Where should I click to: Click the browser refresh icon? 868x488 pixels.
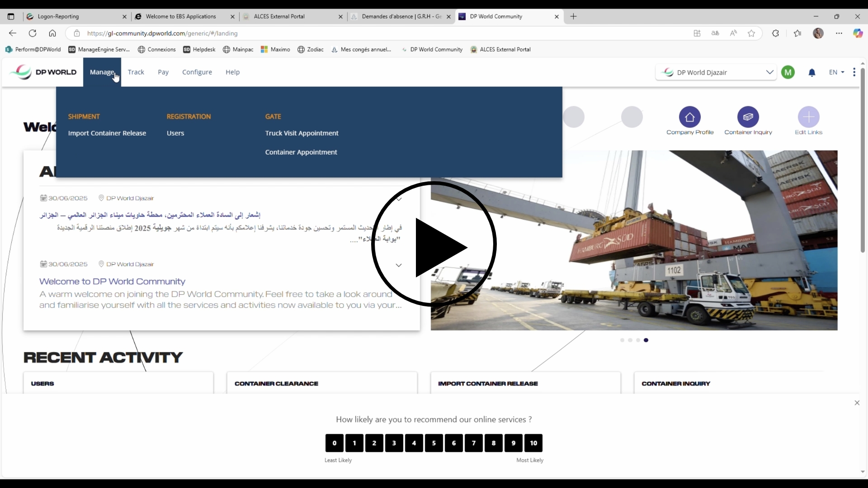coord(33,33)
